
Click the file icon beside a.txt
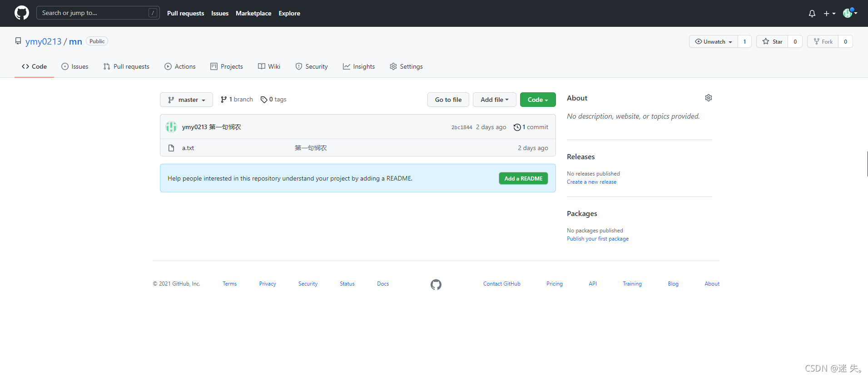pos(171,148)
